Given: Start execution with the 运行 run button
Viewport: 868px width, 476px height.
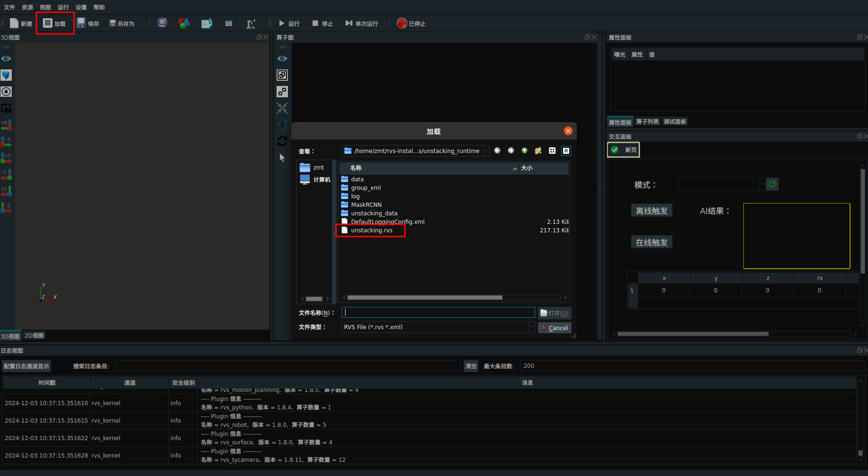Looking at the screenshot, I should pyautogui.click(x=289, y=24).
